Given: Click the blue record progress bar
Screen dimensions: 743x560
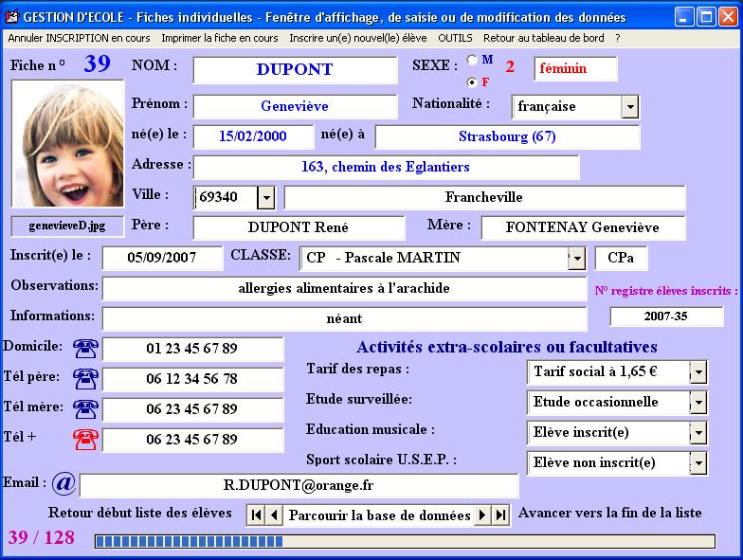Looking at the screenshot, I should coord(406,541).
